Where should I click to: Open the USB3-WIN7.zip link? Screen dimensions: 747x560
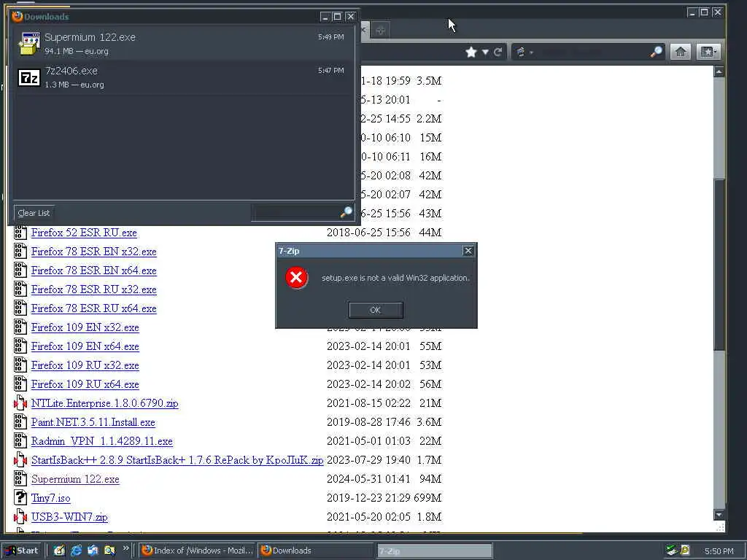(x=69, y=517)
